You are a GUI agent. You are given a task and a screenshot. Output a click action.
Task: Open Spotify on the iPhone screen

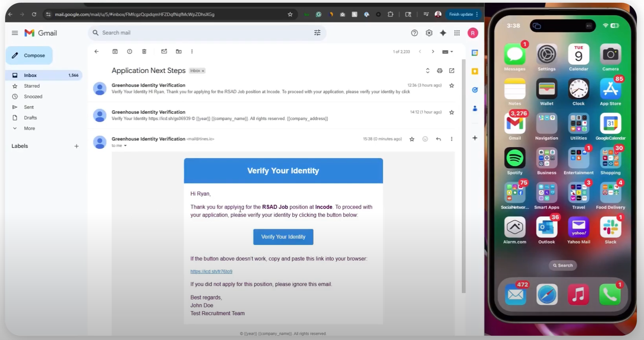click(515, 158)
